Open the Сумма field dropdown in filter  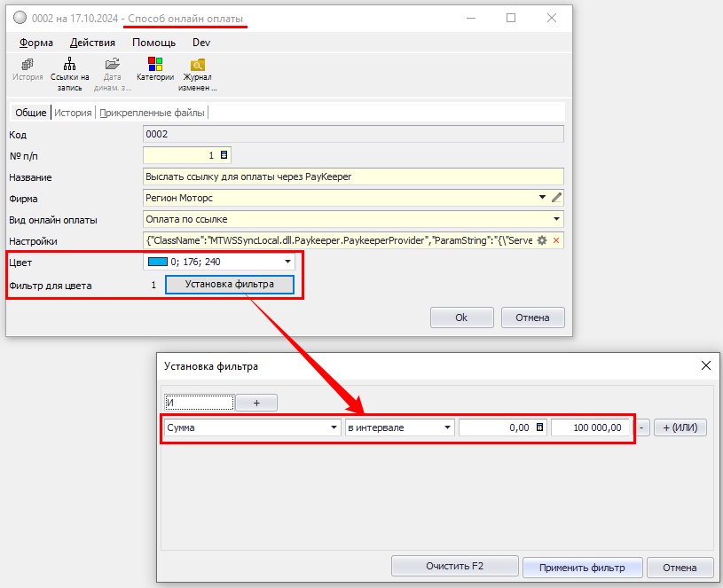[334, 427]
